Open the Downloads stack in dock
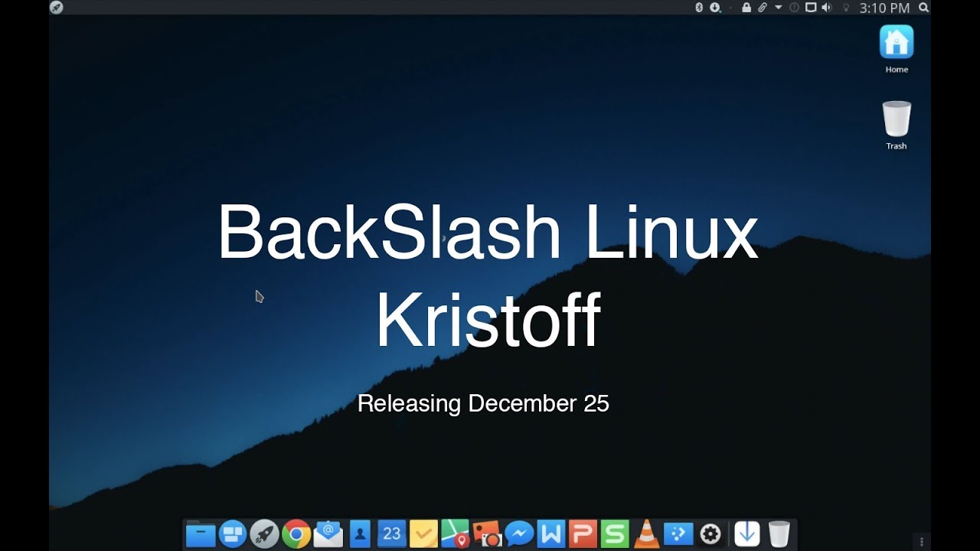 click(747, 533)
